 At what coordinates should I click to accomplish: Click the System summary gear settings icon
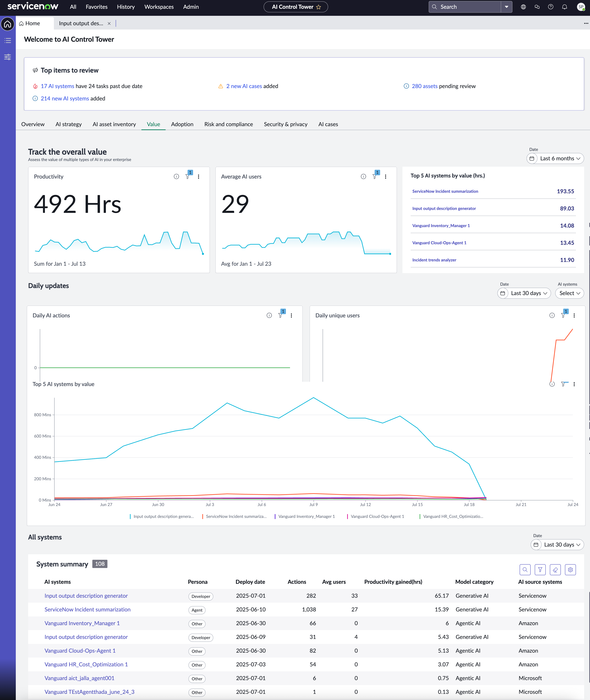point(570,570)
